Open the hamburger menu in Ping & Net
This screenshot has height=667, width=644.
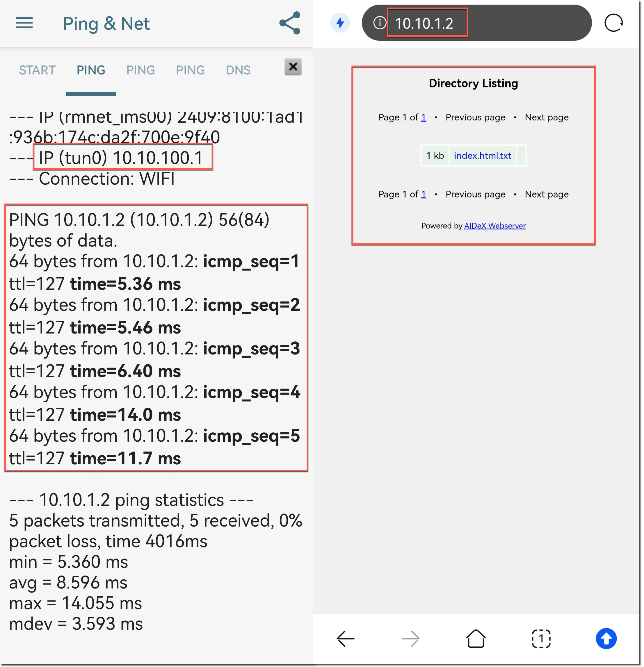24,23
